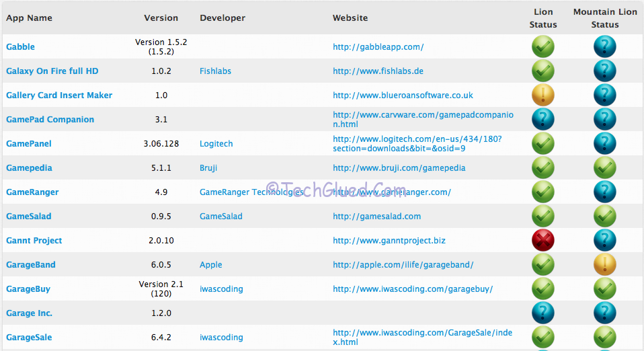Click GarageSale's Lion status checkmark
Screen dimensions: 644x351
[x=543, y=338]
